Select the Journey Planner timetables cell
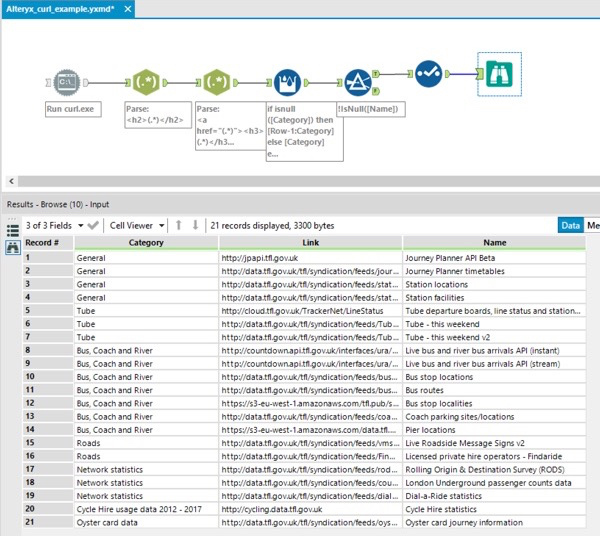 [494, 271]
